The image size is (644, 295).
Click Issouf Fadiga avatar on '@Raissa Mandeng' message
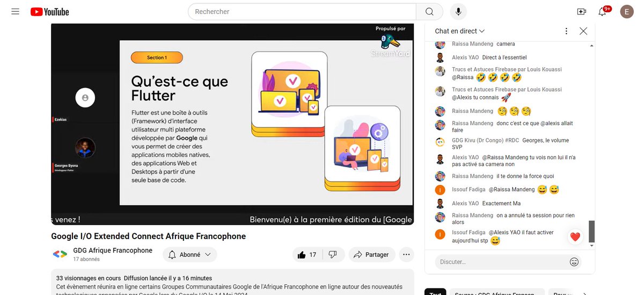[x=440, y=190]
